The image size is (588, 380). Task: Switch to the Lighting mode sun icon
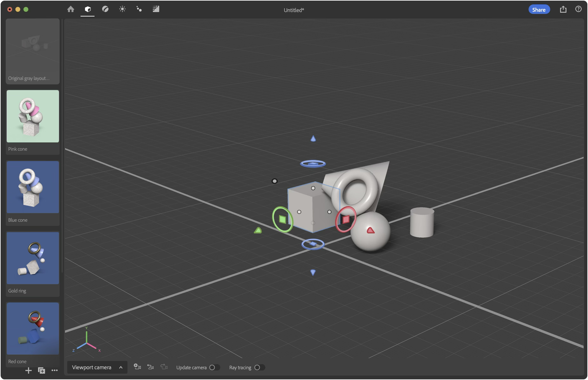(122, 9)
